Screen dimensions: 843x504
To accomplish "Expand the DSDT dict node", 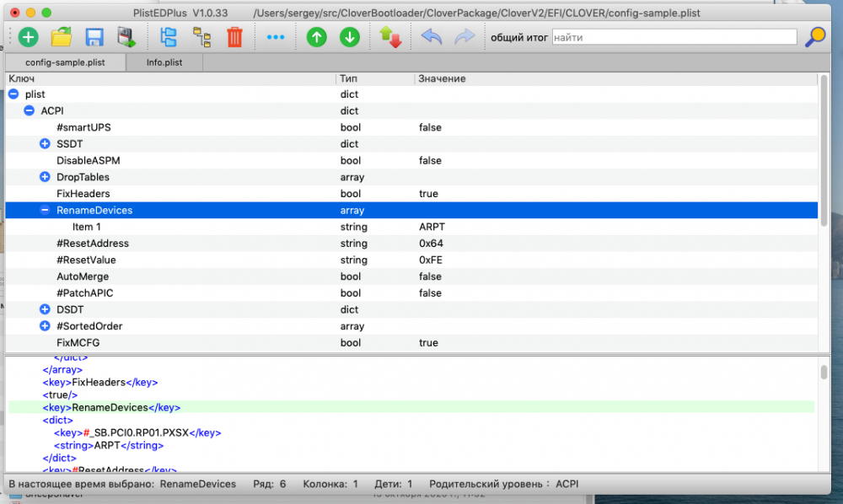I will click(45, 309).
